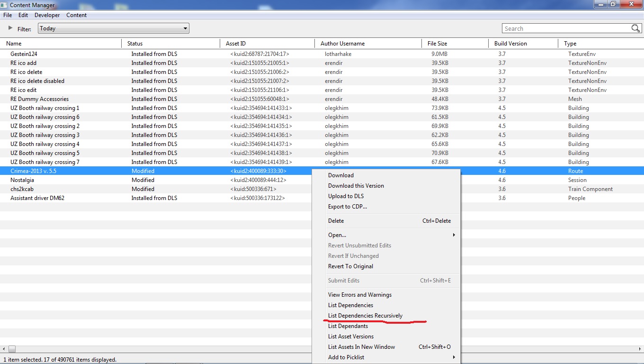
Task: Expand the filter disclosure triangle
Action: click(x=10, y=28)
